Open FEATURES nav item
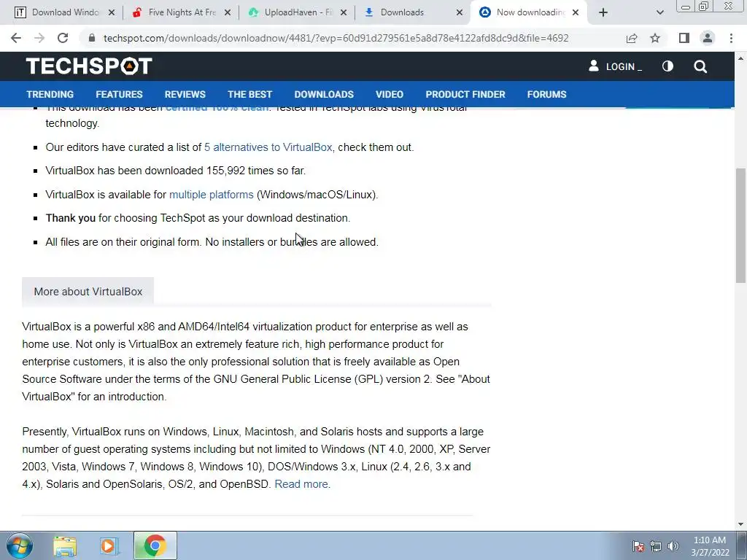Screen dimensions: 747x560 click(119, 94)
